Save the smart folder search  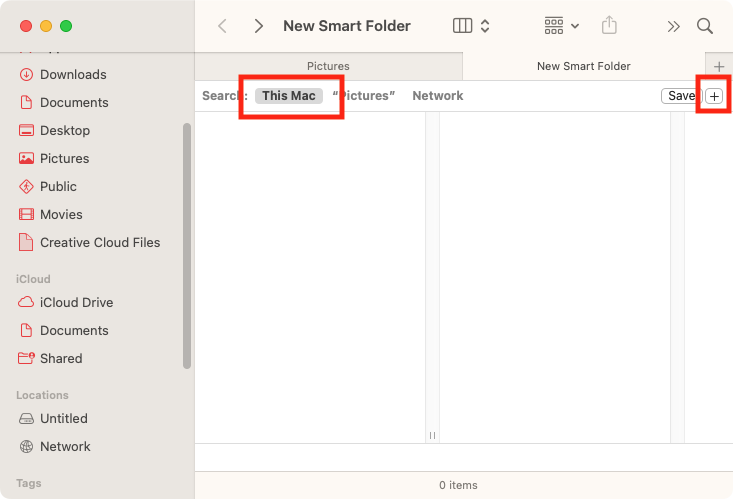click(681, 96)
